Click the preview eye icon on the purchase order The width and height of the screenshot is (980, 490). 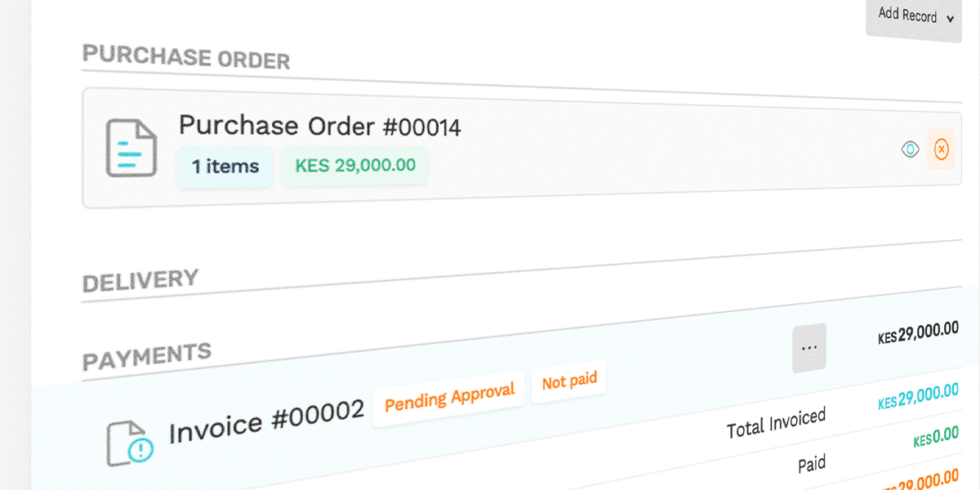[910, 150]
